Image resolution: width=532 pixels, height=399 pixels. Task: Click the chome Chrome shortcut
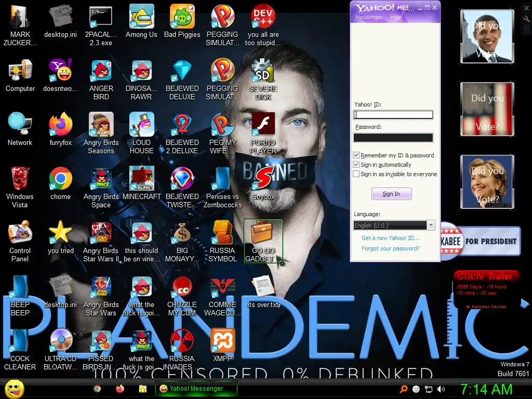point(61,183)
